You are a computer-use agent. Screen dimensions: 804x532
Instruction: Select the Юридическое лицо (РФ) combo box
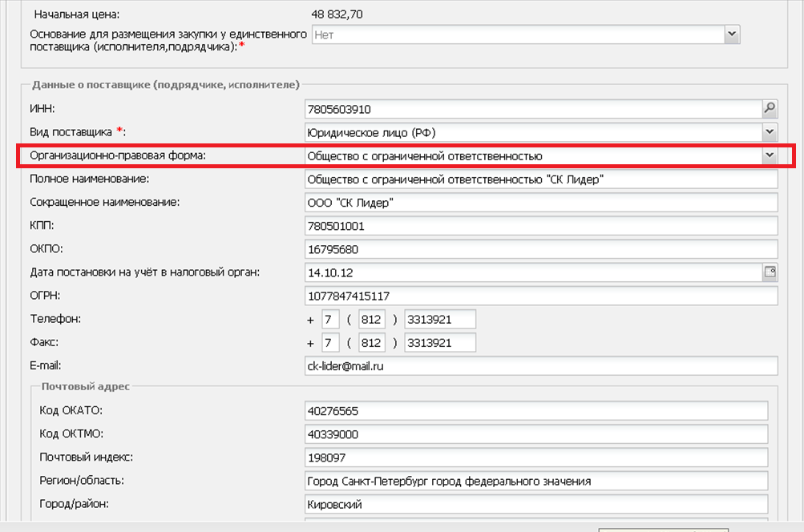click(533, 132)
